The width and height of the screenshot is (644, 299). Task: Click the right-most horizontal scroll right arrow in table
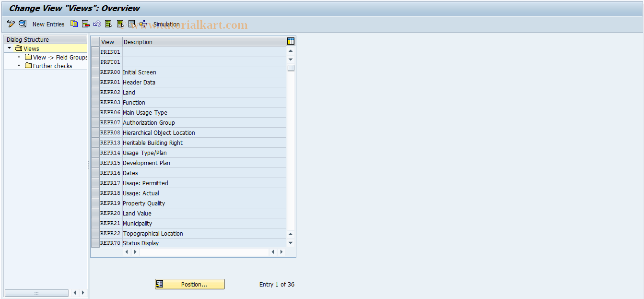coord(281,251)
